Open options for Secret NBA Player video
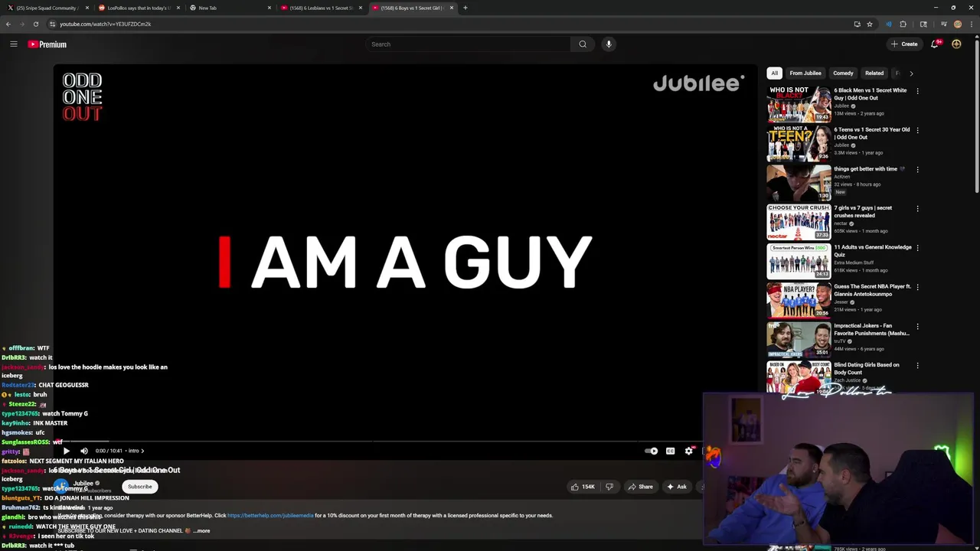The width and height of the screenshot is (980, 551). 917,288
